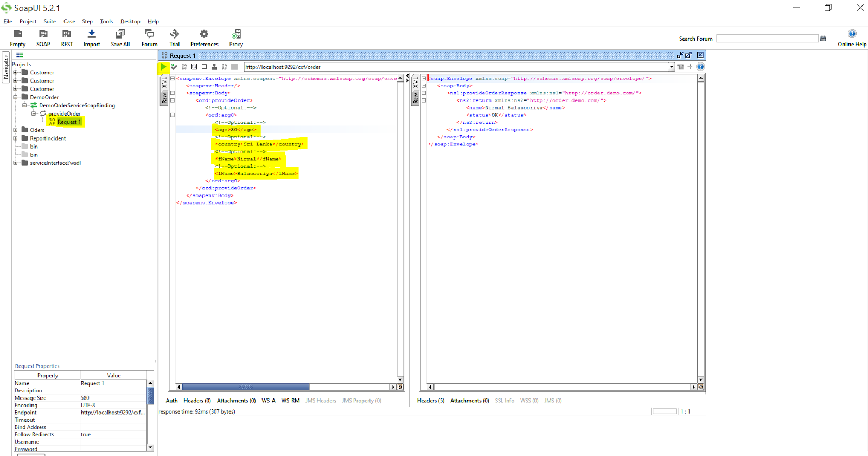This screenshot has width=868, height=456.
Task: Fold the soapenv:Body element in request
Action: tap(173, 93)
